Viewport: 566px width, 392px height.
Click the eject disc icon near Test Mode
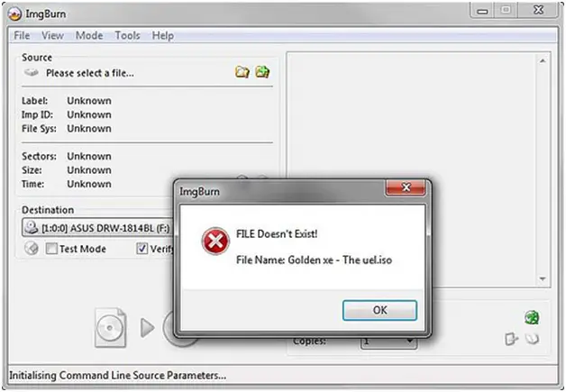pyautogui.click(x=32, y=249)
